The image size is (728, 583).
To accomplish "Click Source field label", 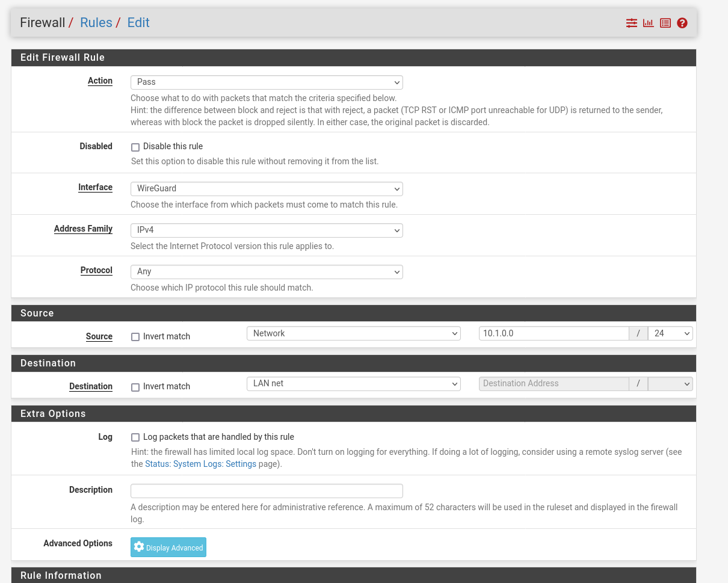I will point(99,337).
